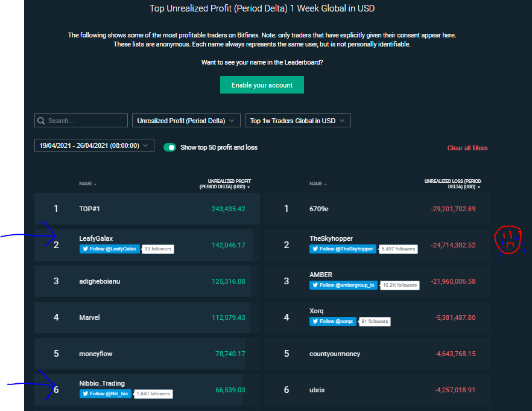
Task: Follow @xorqs on Twitter
Action: [x=333, y=321]
